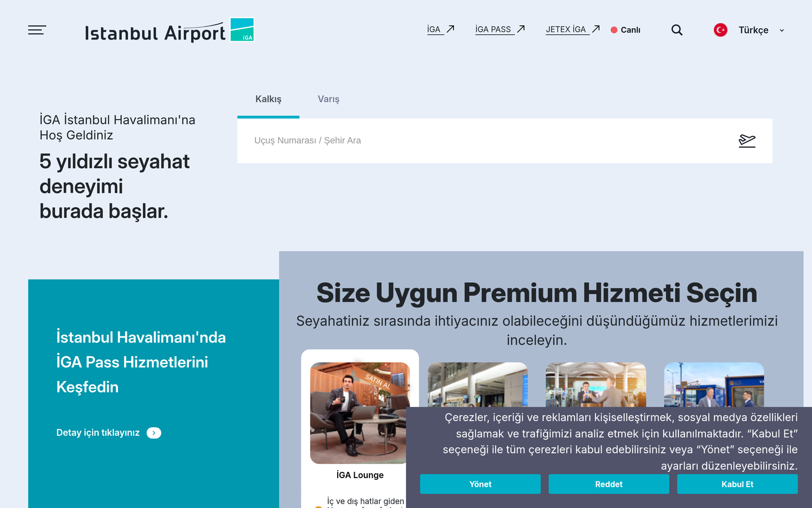The height and width of the screenshot is (508, 812).
Task: Click Detay için tıklayınız link
Action: (x=98, y=433)
